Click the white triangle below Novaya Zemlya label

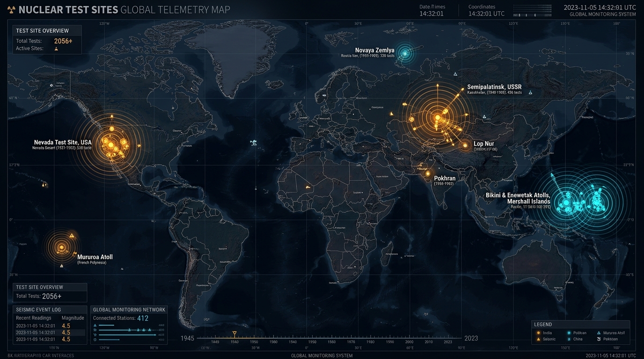pyautogui.click(x=455, y=74)
